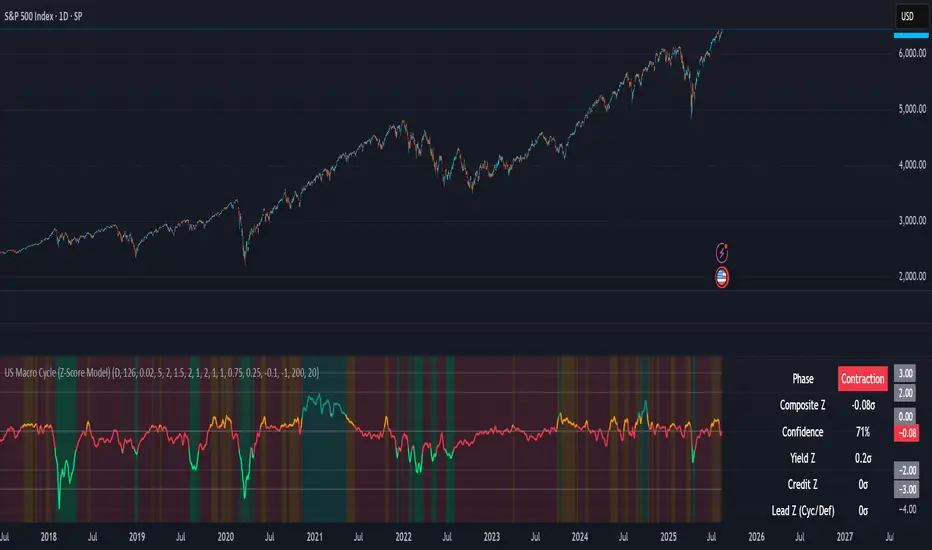Click 2023 on the time axis
The width and height of the screenshot is (932, 550).
pos(492,537)
